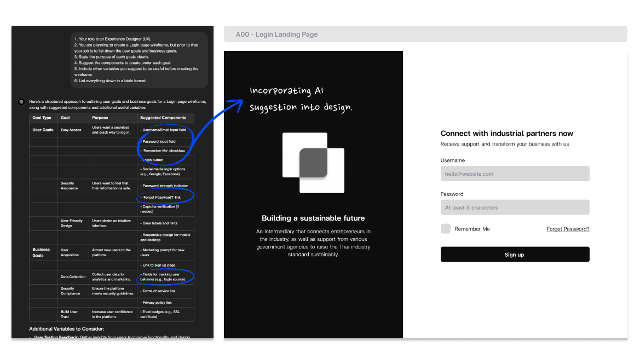Open the Forget Password link

(x=568, y=229)
